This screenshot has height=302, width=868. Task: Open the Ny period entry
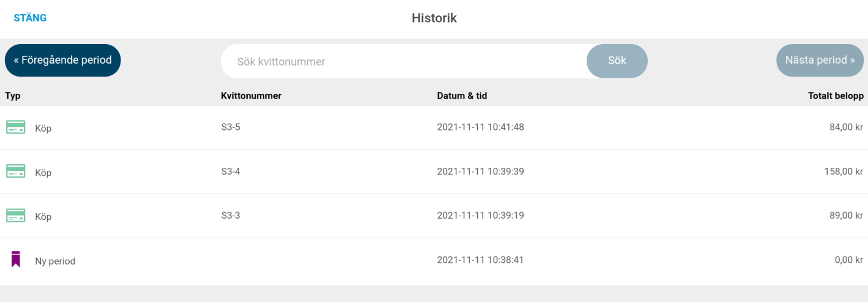click(x=434, y=260)
